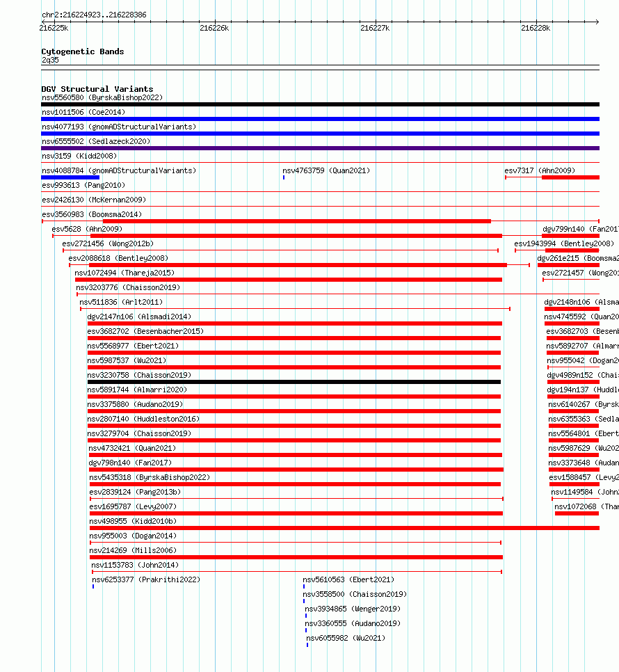Select nsv4077193 (gnomADStructuralVariants) label

(x=119, y=127)
